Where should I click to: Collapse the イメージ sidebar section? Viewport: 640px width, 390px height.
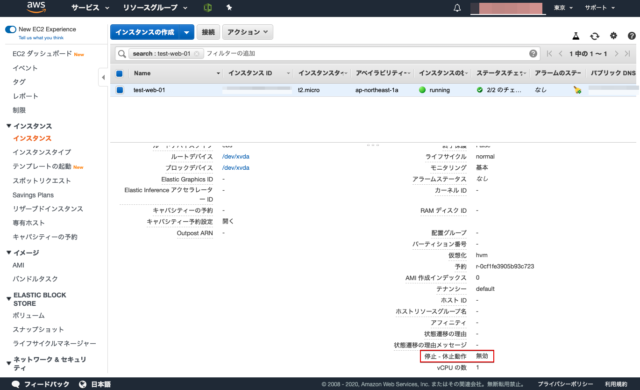9,253
